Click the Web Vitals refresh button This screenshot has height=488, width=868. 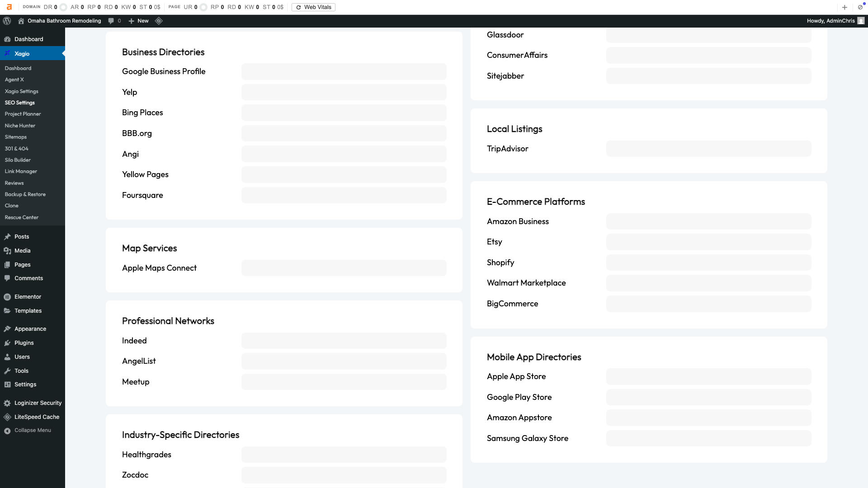coord(313,7)
